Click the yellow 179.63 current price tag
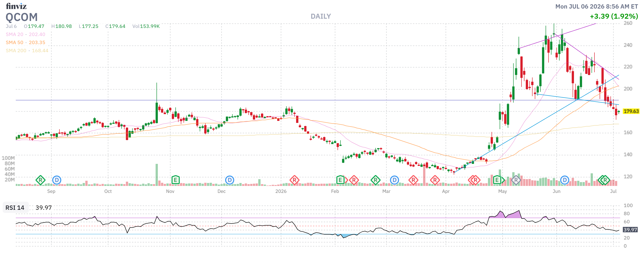 pos(631,111)
